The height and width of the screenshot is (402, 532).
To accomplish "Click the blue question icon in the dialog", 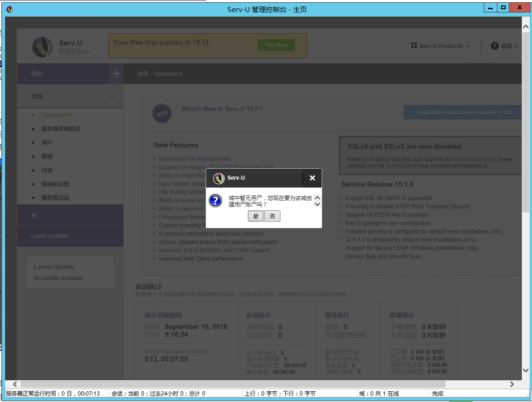I will 215,201.
